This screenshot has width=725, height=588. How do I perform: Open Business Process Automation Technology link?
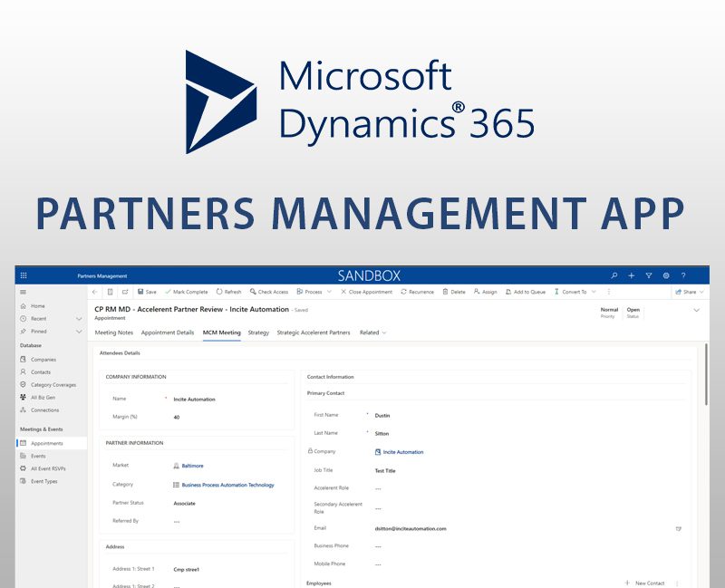tap(228, 485)
